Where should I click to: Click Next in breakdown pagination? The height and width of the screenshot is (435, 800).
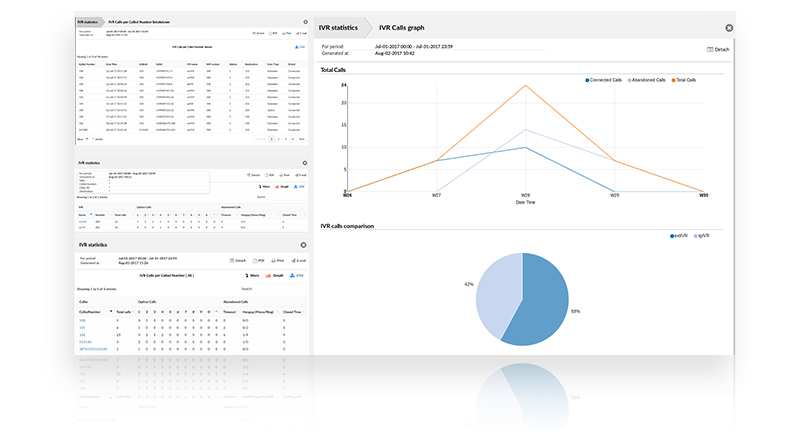pos(302,139)
